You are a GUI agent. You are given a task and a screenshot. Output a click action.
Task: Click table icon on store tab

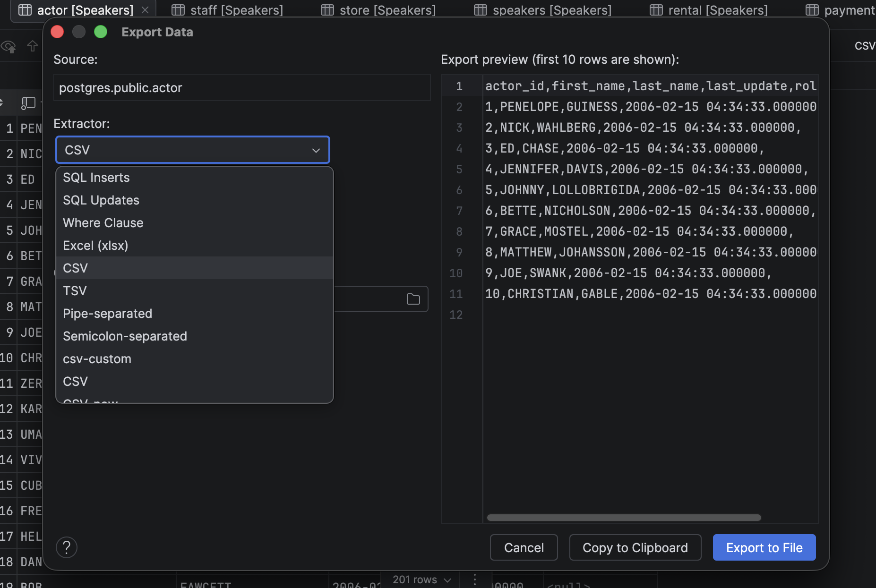tap(327, 10)
